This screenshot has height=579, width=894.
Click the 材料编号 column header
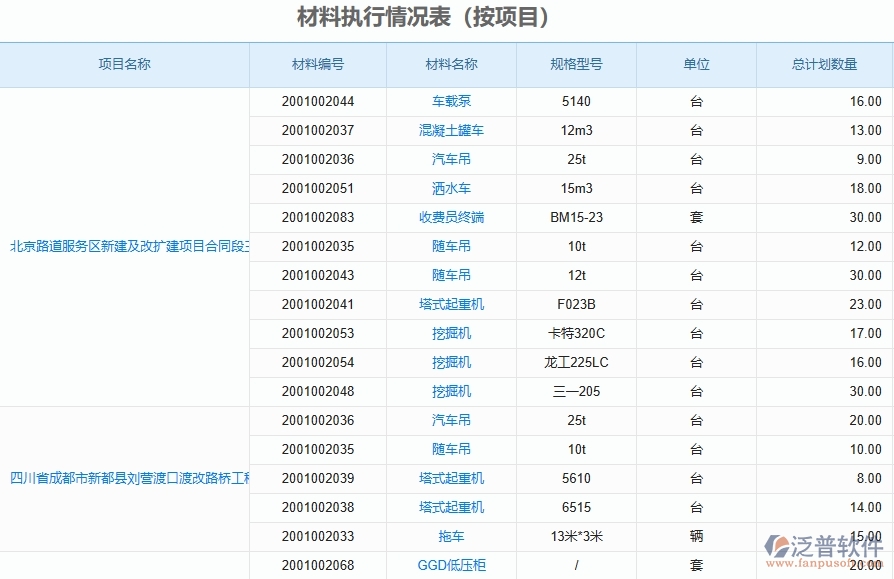coord(316,64)
